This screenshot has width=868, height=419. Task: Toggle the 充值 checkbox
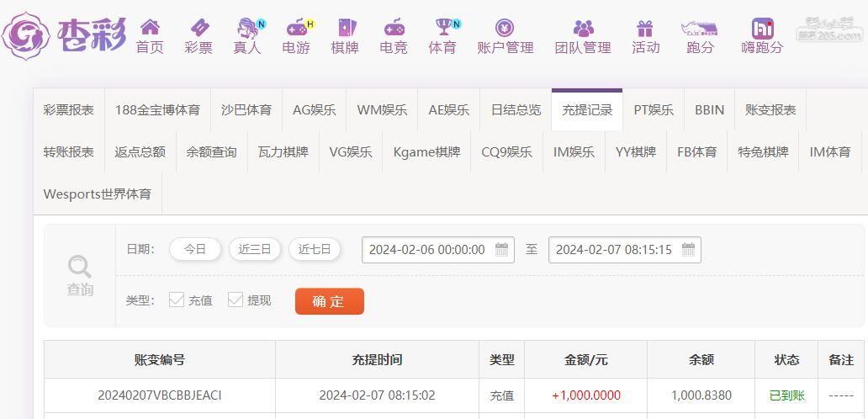tap(177, 300)
